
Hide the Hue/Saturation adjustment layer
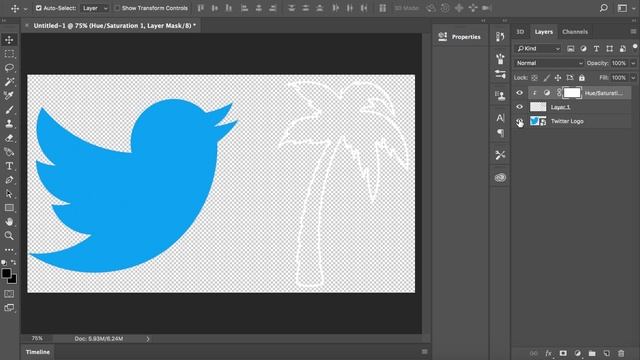(519, 93)
